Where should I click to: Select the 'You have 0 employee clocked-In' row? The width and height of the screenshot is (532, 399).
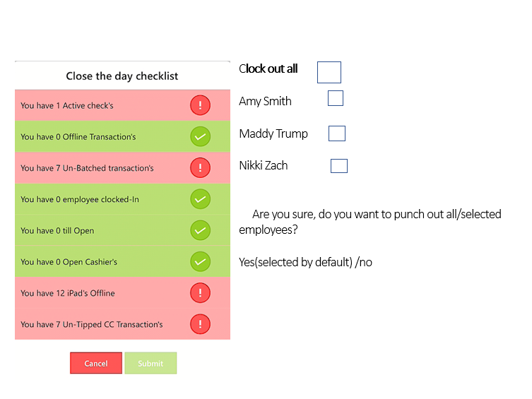pos(122,199)
